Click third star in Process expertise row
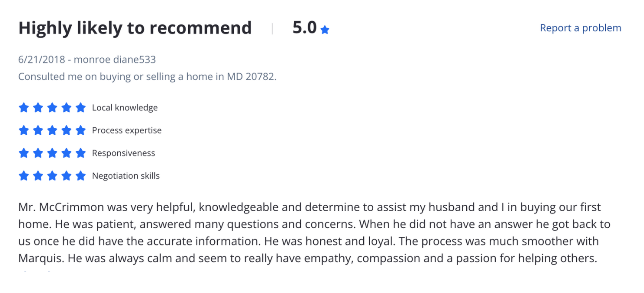This screenshot has height=293, width=644. click(x=52, y=130)
